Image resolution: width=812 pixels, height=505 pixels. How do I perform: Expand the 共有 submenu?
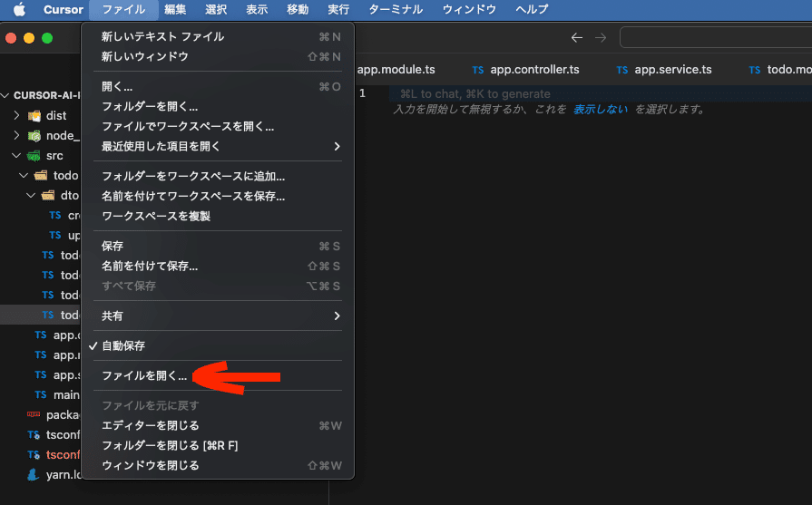click(218, 316)
